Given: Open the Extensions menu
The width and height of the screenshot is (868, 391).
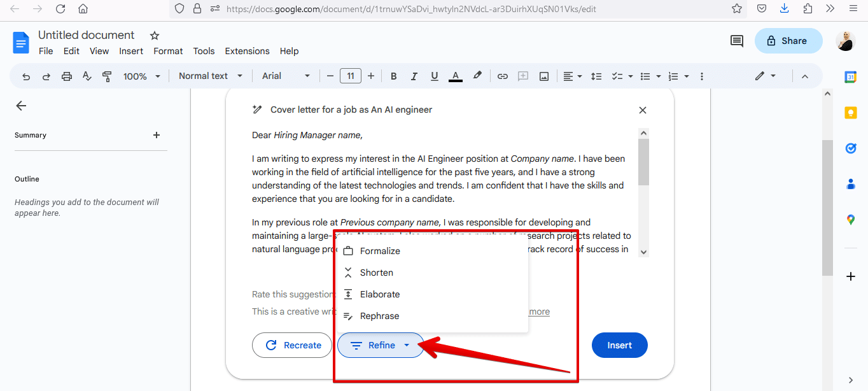Looking at the screenshot, I should click(x=248, y=51).
